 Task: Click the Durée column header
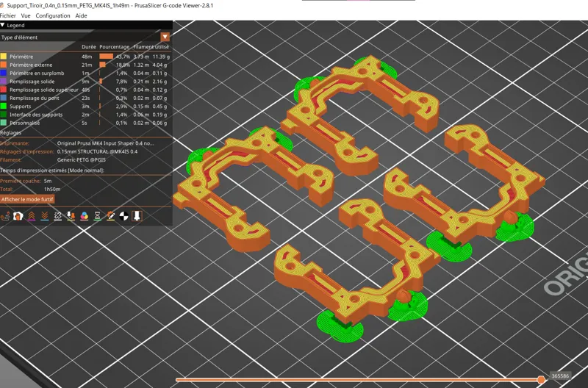(x=89, y=47)
